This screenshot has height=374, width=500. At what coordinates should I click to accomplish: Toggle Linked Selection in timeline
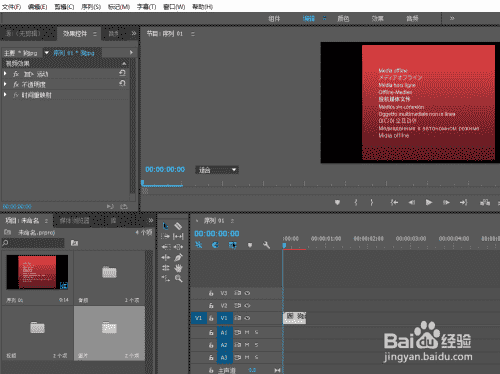point(233,245)
